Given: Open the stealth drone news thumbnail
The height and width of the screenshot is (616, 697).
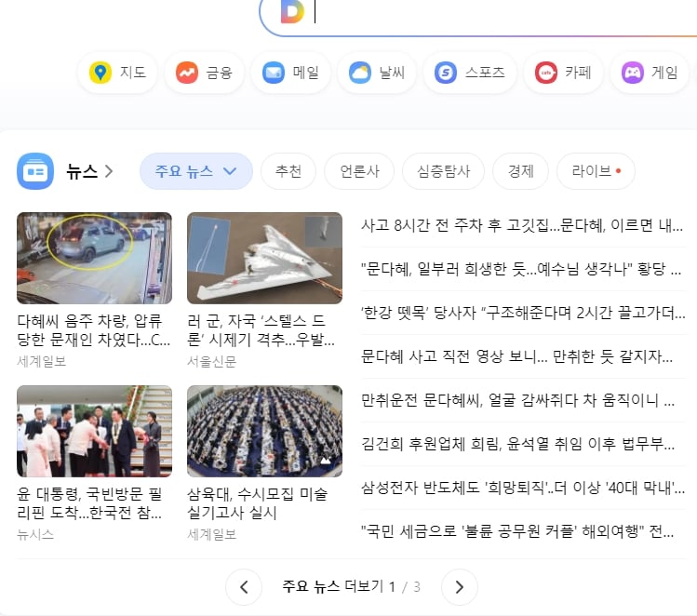Looking at the screenshot, I should pyautogui.click(x=264, y=259).
